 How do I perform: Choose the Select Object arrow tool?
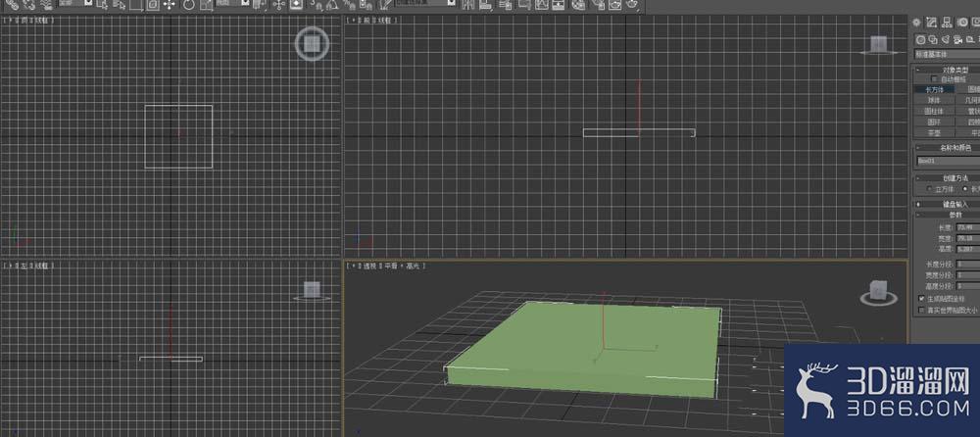(x=102, y=5)
